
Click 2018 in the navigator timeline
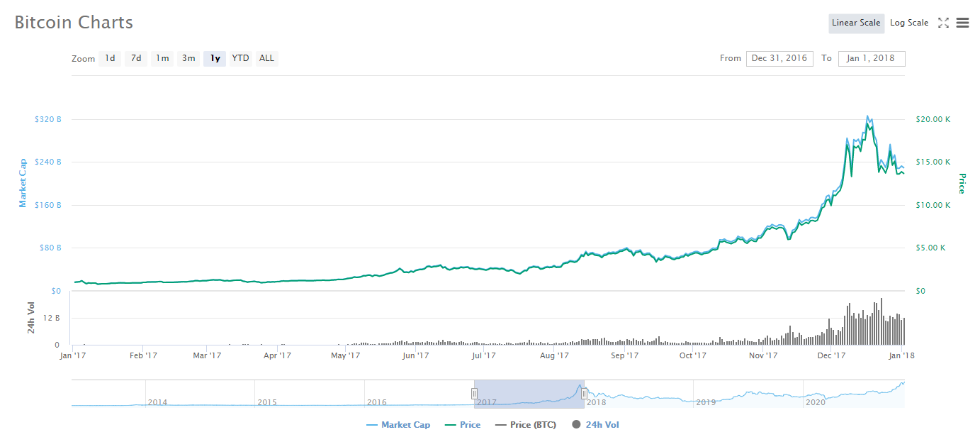[x=596, y=402]
